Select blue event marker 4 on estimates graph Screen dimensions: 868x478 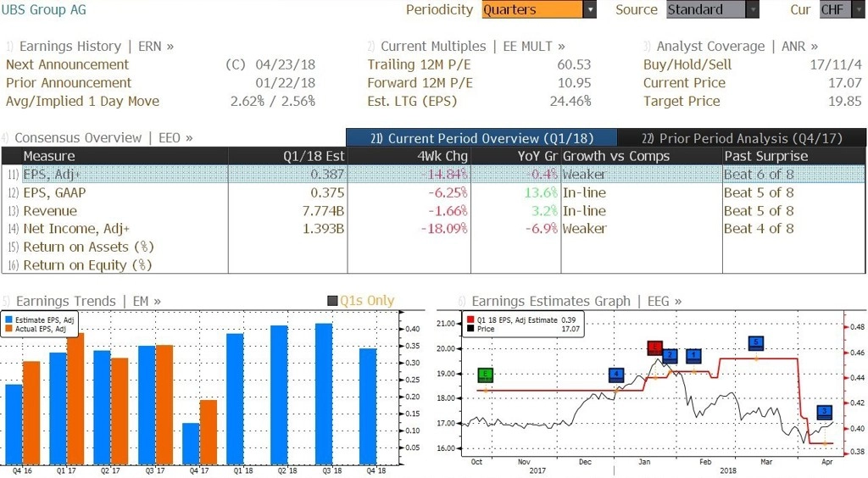click(x=617, y=375)
